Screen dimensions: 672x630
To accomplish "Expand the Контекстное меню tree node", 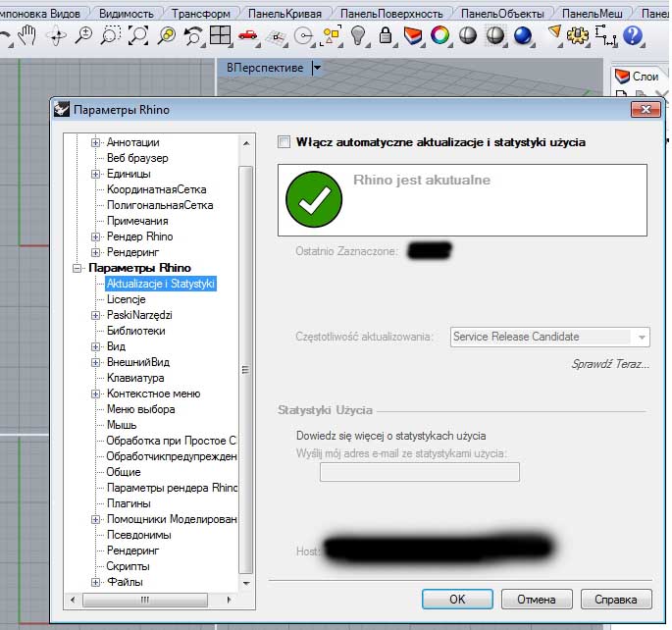I will point(95,394).
